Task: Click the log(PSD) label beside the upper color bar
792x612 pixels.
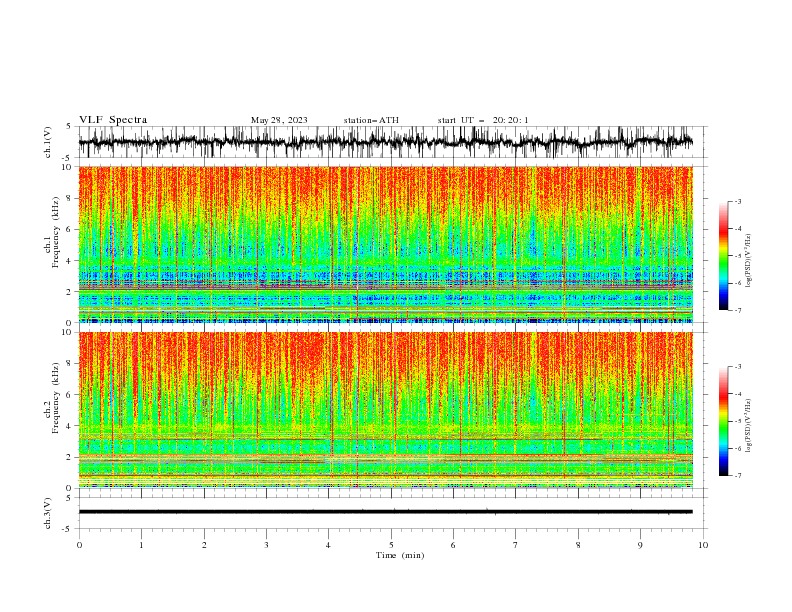Action: [x=749, y=261]
